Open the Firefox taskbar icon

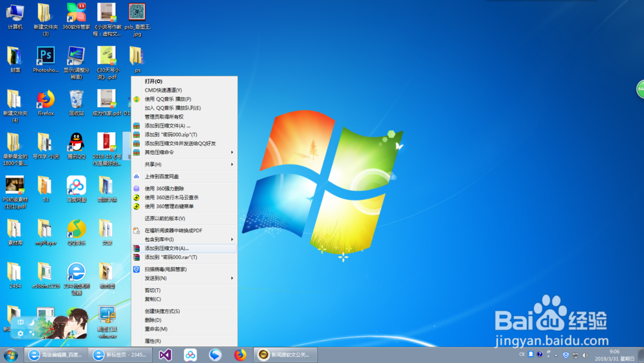[x=240, y=355]
